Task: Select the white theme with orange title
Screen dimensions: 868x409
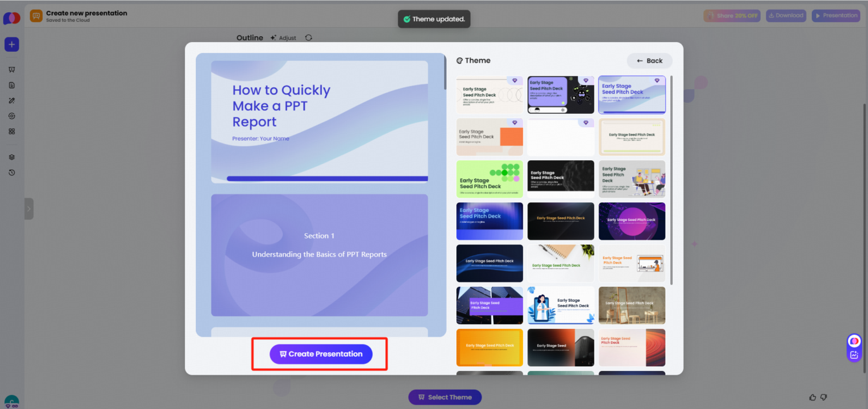Action: point(632,263)
